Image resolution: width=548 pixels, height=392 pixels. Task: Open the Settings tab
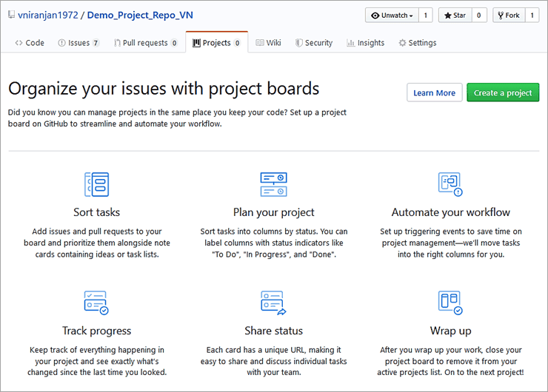pos(418,43)
